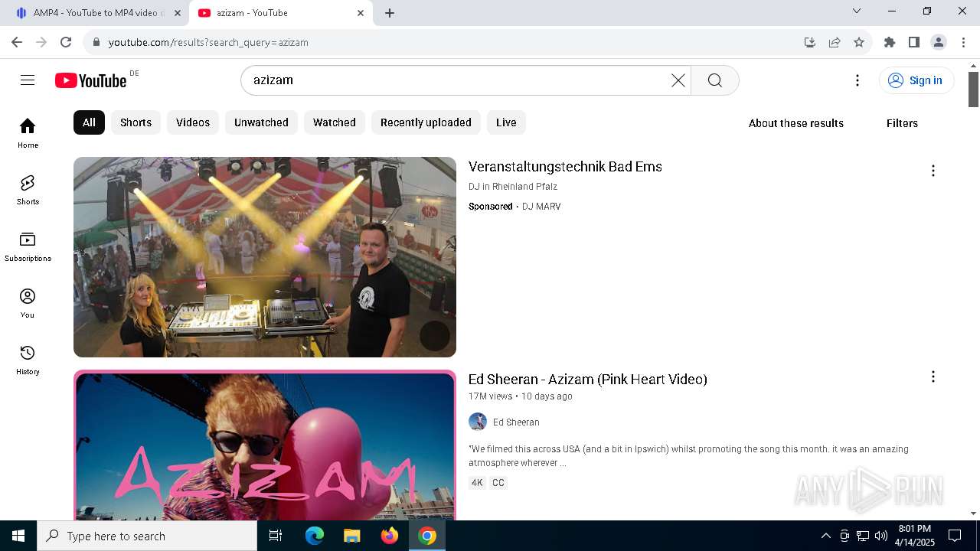
Task: Launch Microsoft Edge from the taskbar
Action: tap(315, 536)
